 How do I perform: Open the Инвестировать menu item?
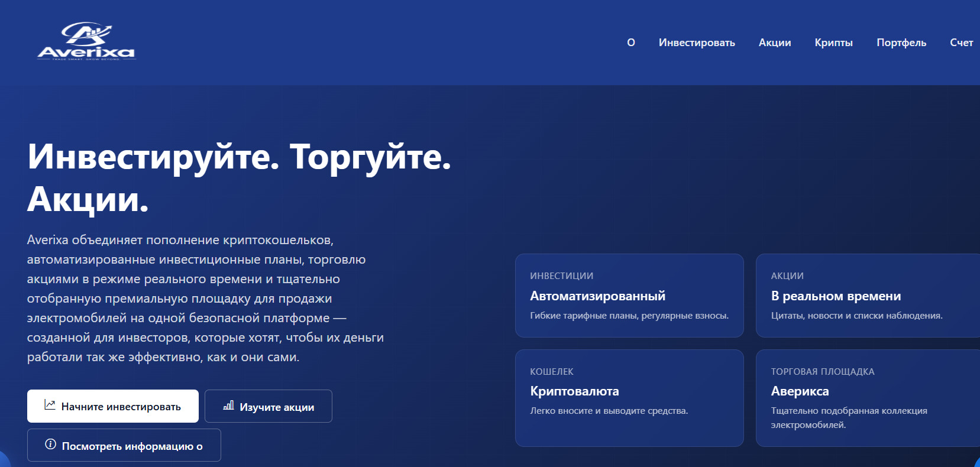[x=697, y=43]
